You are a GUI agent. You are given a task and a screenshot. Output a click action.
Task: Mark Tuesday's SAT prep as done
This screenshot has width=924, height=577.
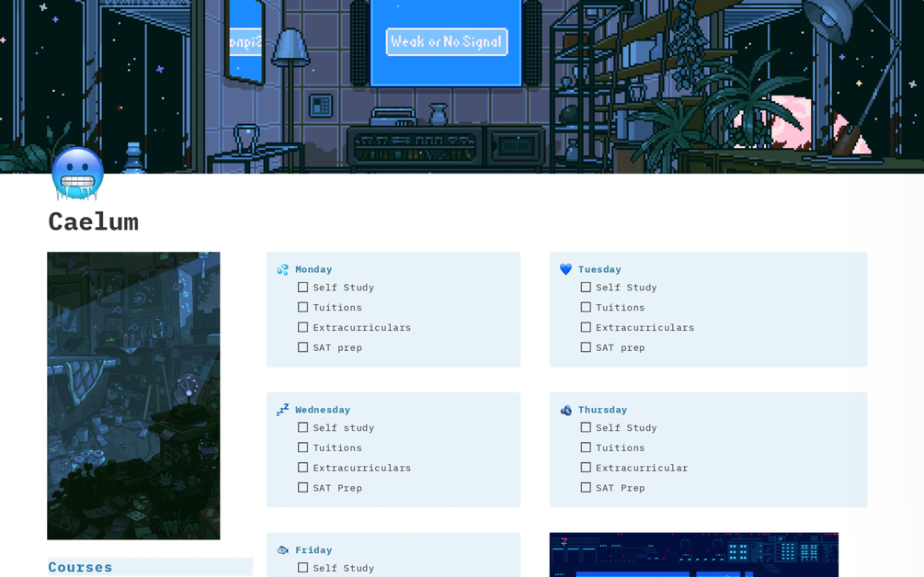[586, 347]
